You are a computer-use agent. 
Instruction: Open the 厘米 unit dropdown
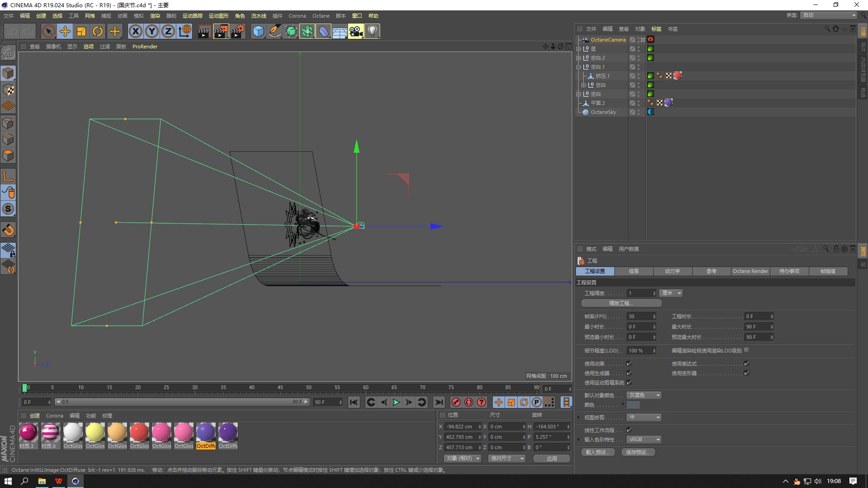(x=671, y=293)
